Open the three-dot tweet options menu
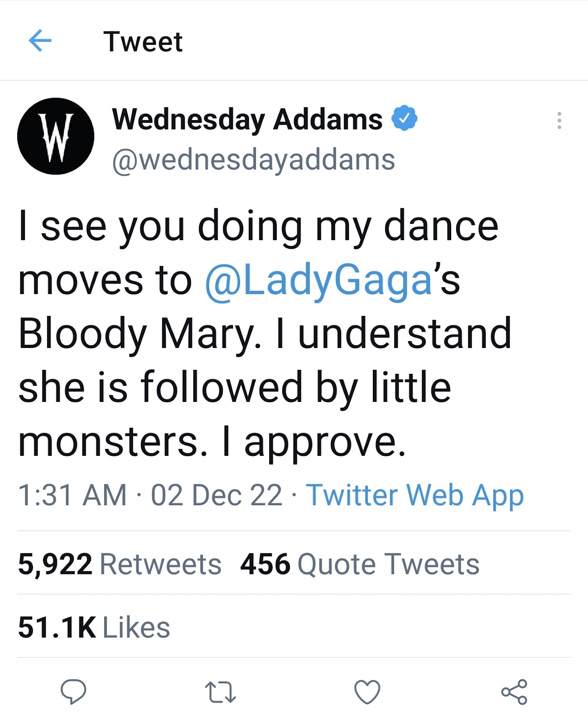588x725 pixels. tap(559, 121)
